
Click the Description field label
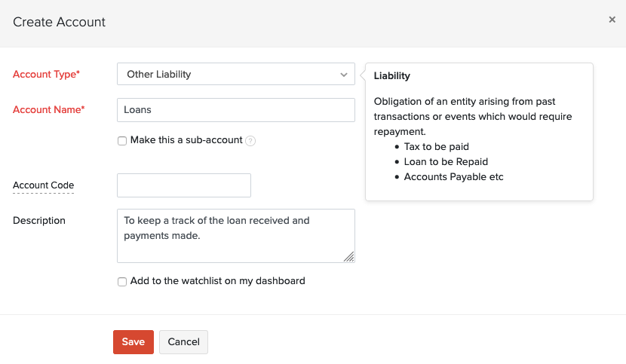click(x=39, y=221)
